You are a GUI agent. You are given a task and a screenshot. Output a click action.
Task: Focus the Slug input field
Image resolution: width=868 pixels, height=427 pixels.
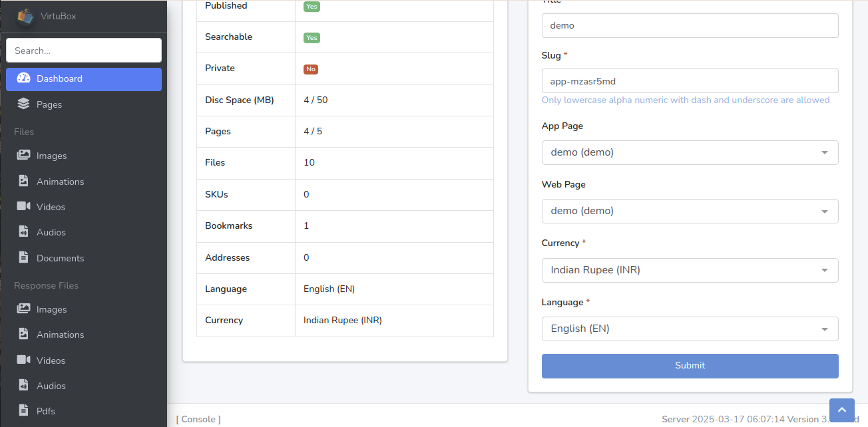pos(690,81)
